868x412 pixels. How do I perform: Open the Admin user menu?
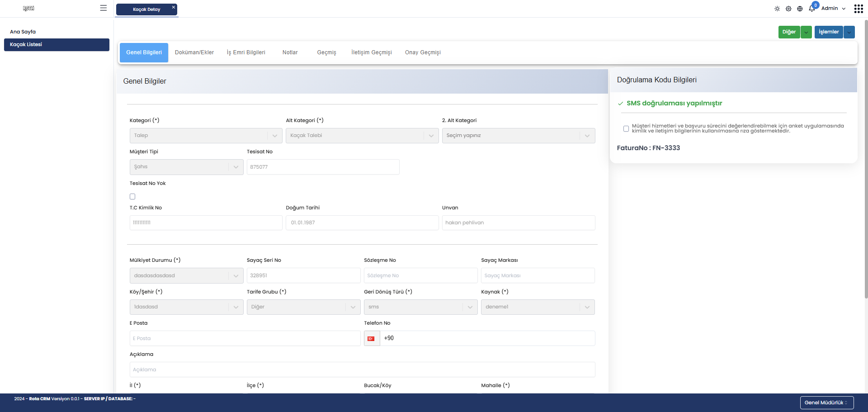click(833, 8)
